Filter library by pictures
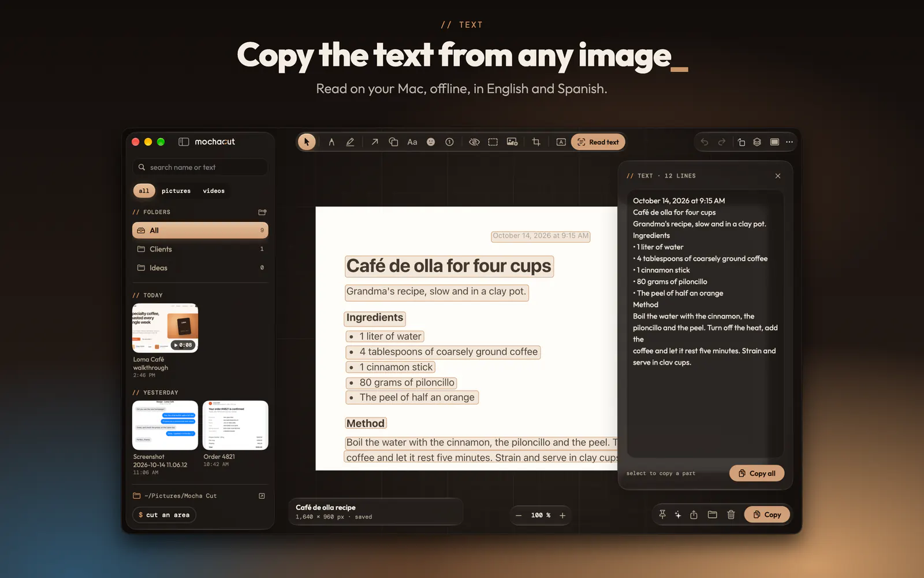The image size is (924, 578). 176,191
